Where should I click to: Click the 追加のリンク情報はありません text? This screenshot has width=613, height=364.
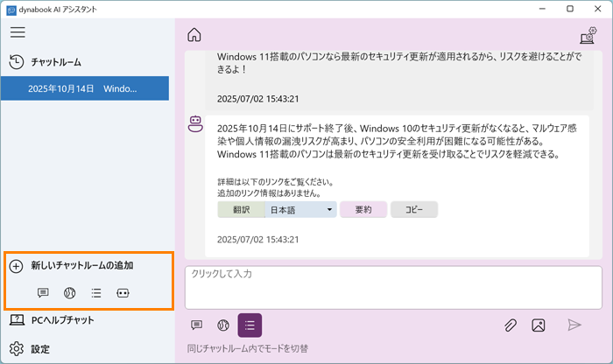(x=270, y=192)
